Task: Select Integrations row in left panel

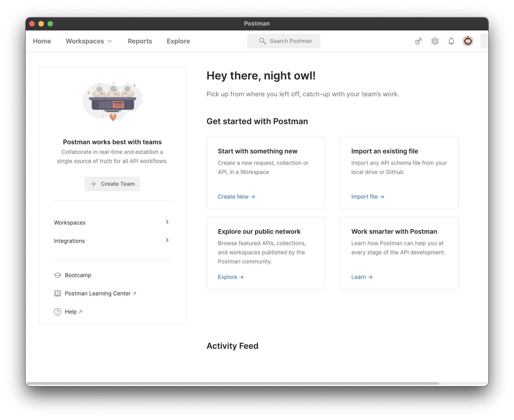Action: pyautogui.click(x=112, y=241)
